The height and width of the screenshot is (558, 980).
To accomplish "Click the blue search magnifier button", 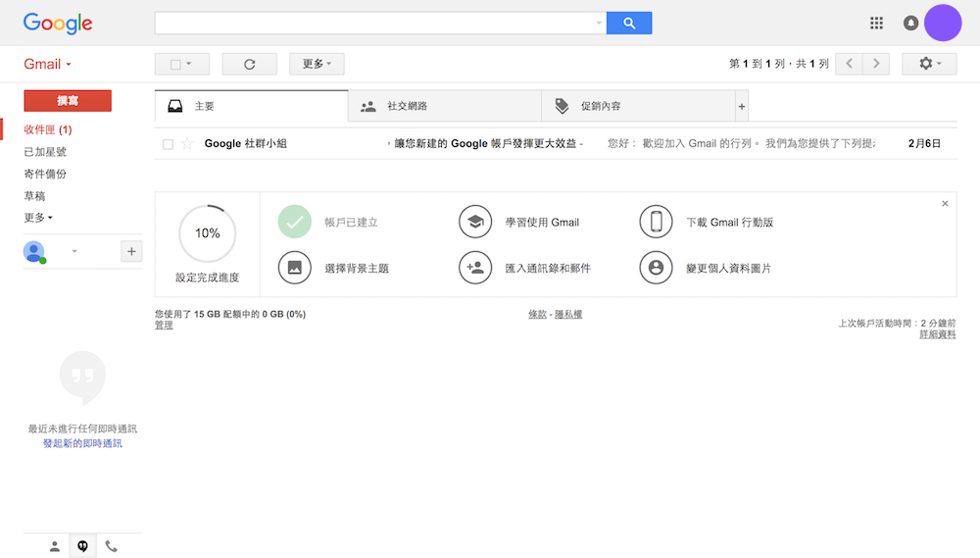I will click(629, 23).
